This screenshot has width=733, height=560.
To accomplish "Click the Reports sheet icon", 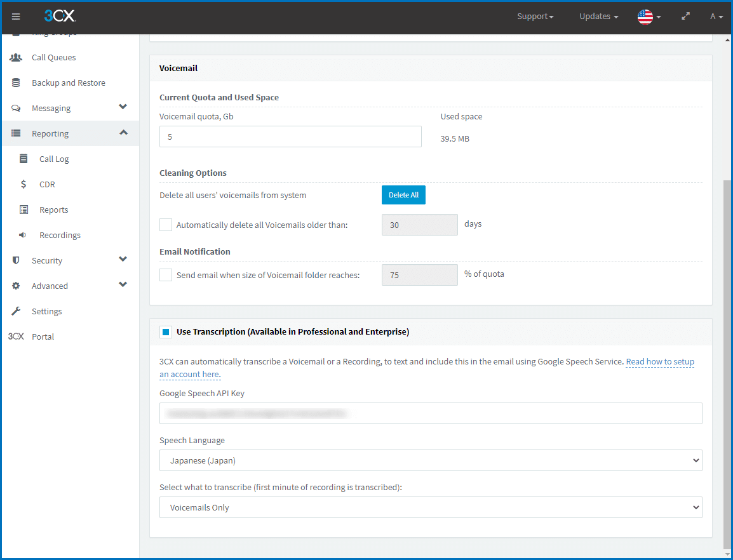I will [x=24, y=210].
